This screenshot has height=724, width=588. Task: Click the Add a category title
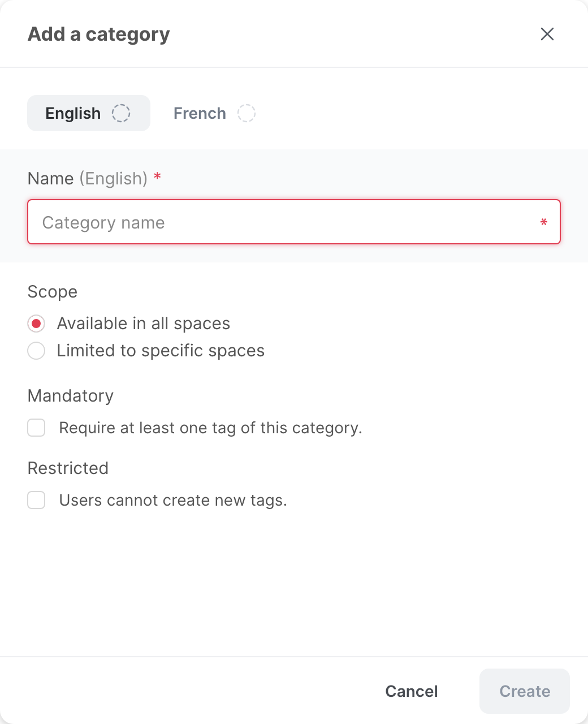click(x=99, y=35)
